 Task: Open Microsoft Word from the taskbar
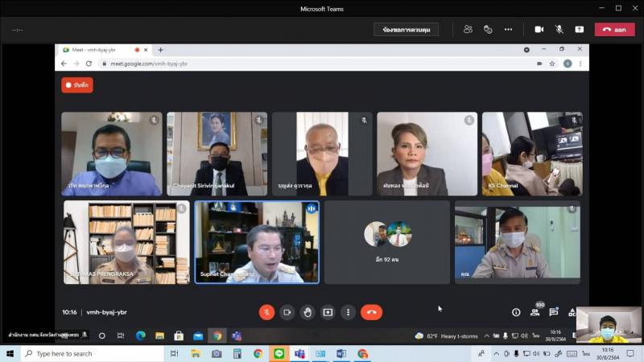tap(341, 354)
